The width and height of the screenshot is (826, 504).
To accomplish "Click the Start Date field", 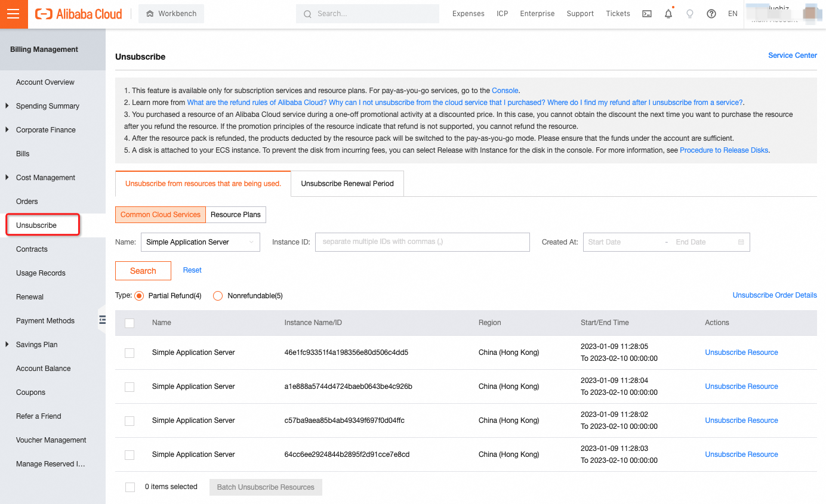I will [621, 242].
